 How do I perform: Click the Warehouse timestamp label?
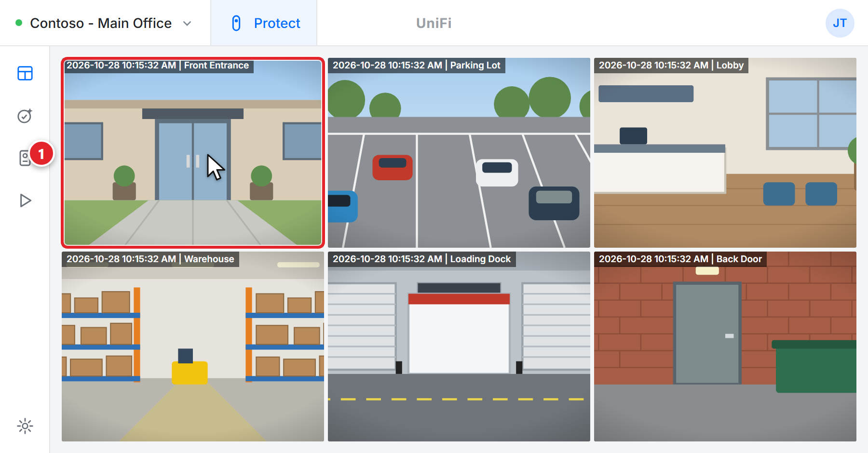coord(150,259)
